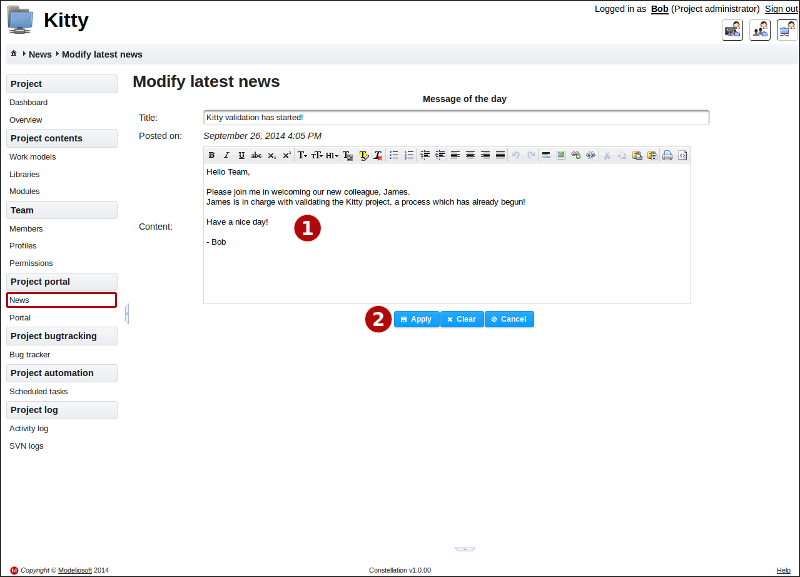Toggle bold formatting in editor toolbar
800x577 pixels.
point(211,155)
